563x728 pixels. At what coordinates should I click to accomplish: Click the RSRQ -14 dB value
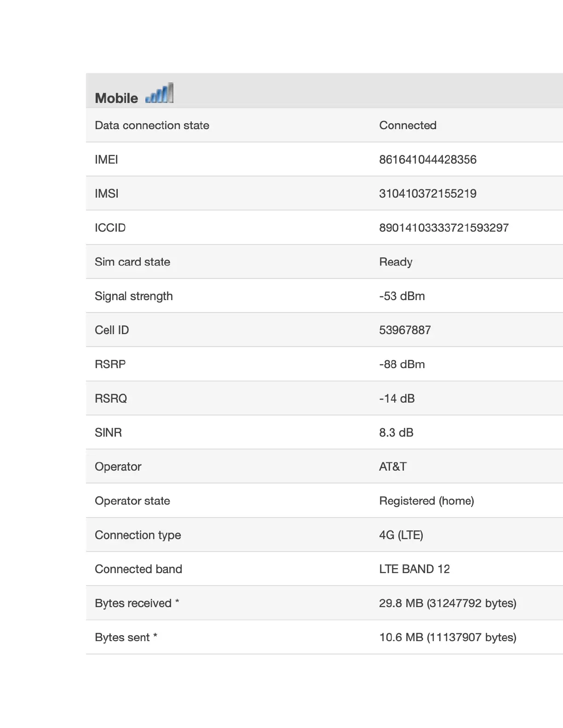point(397,398)
